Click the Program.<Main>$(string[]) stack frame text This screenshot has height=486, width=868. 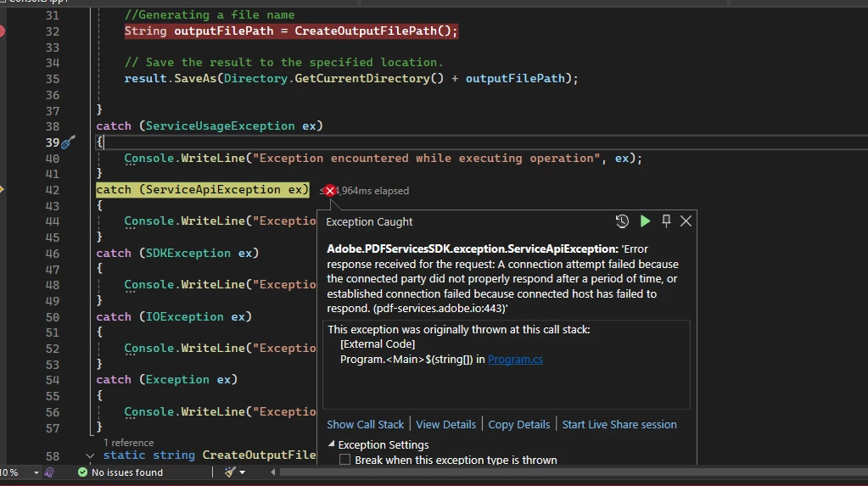[x=406, y=360]
